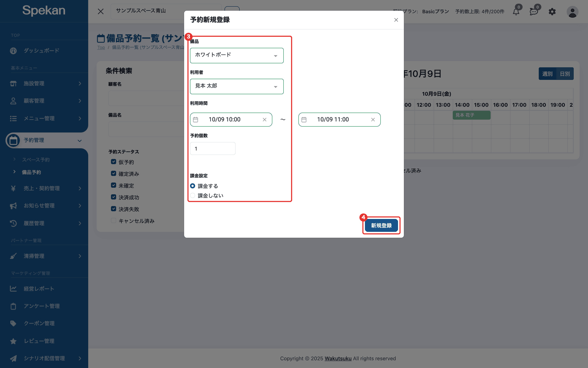This screenshot has height=368, width=588.
Task: Select the 課金しない radio button
Action: (x=193, y=196)
